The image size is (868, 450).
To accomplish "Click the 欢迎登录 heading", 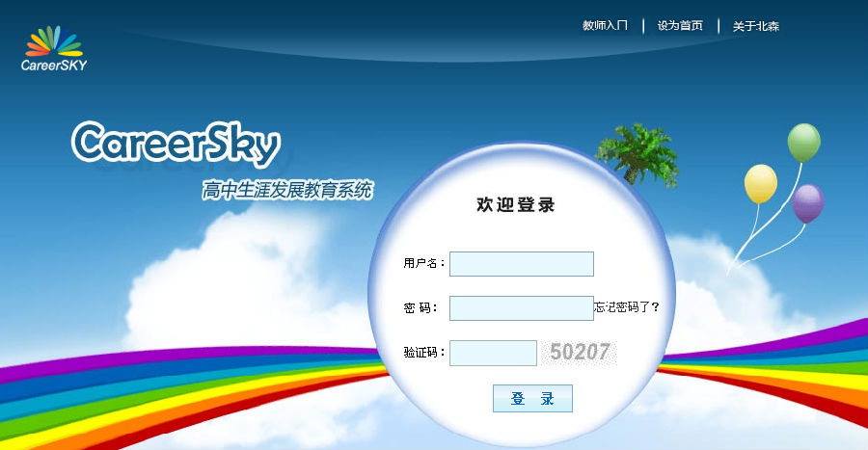I will click(515, 204).
